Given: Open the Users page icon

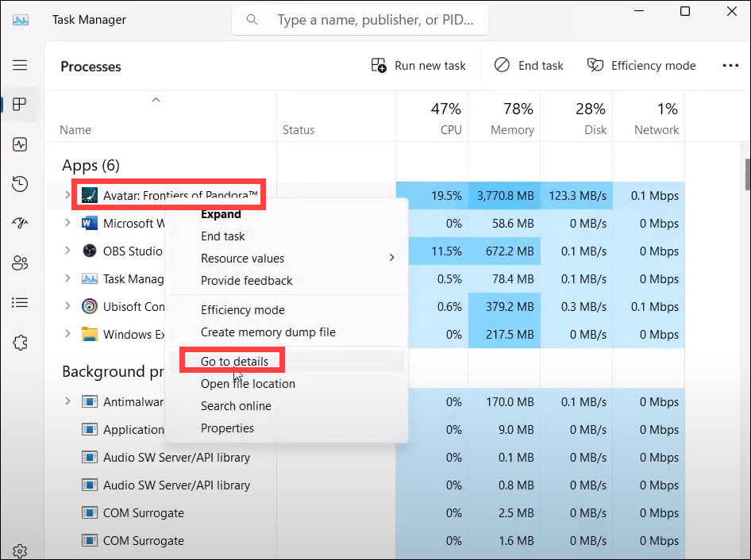Looking at the screenshot, I should click(x=20, y=263).
